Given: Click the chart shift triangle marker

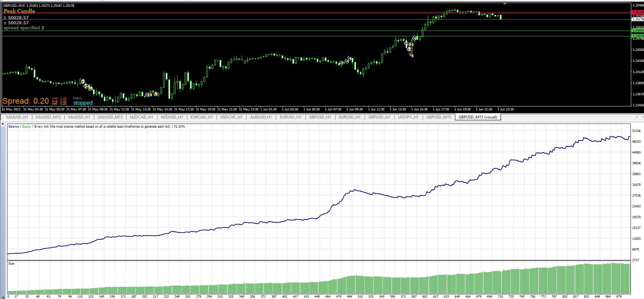Looking at the screenshot, I should [x=505, y=4].
